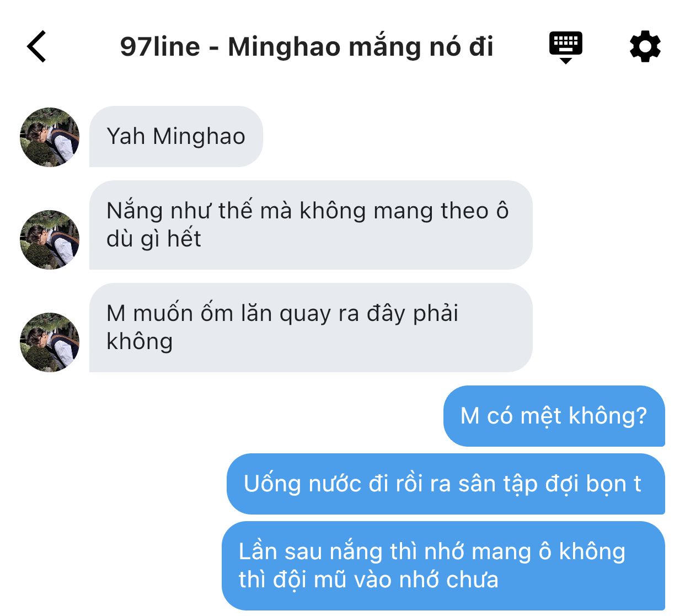Select the 'Uống nước đi rồi ra sân' bubble
Viewport: 685px width, 616px height.
[446, 484]
